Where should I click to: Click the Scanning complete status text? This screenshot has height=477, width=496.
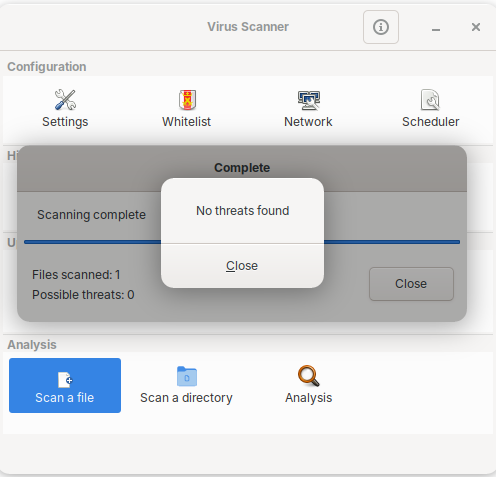pyautogui.click(x=91, y=215)
